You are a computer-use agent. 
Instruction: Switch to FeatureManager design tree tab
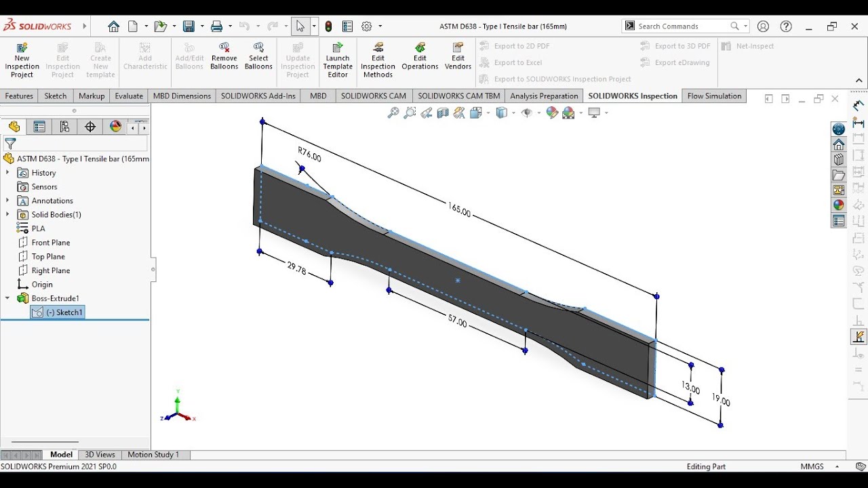pos(14,127)
